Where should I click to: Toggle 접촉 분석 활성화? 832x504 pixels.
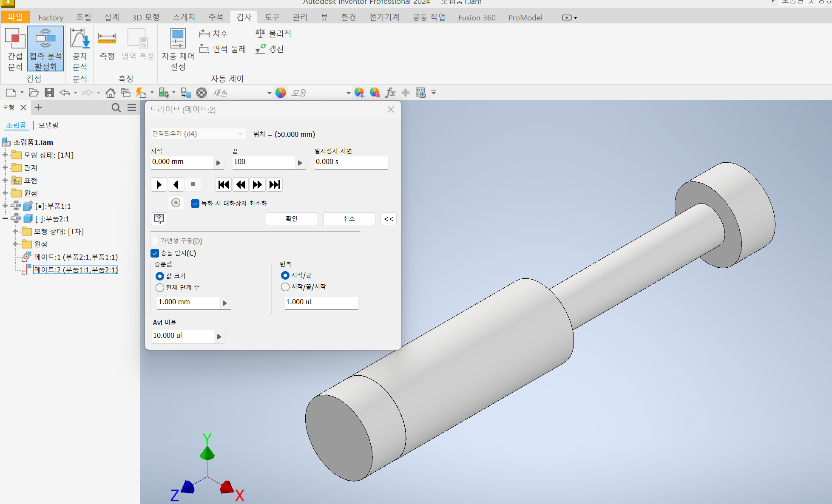coord(45,49)
